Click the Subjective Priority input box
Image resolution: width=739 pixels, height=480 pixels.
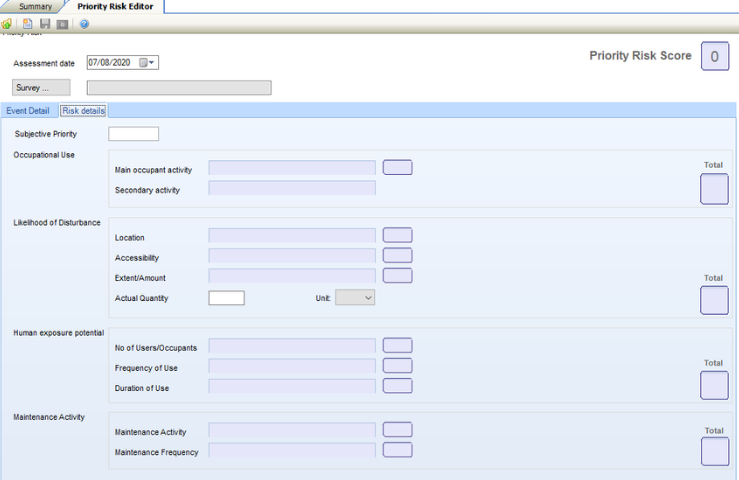pos(133,134)
